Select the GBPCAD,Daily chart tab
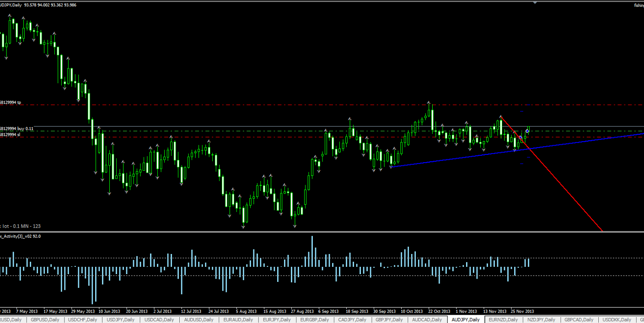The width and height of the screenshot is (644, 323). [580, 320]
